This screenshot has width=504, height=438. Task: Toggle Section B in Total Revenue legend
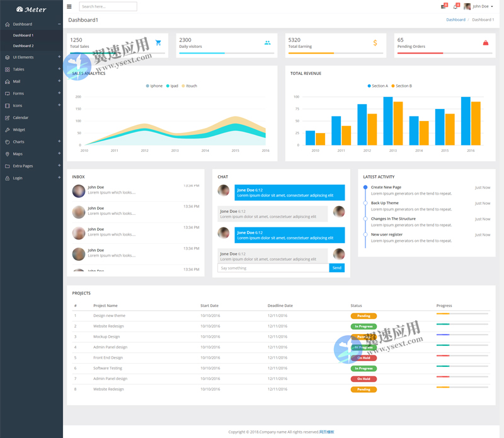pos(401,86)
